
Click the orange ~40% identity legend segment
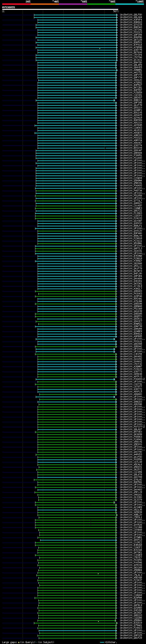(45, 4)
